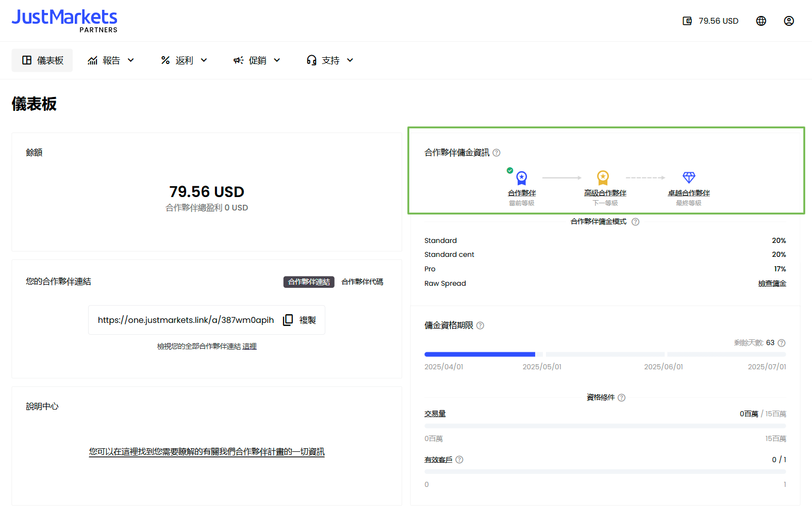Click the blue 合作夥伴 ribbon badge icon
This screenshot has height=522, width=812.
coord(522,178)
